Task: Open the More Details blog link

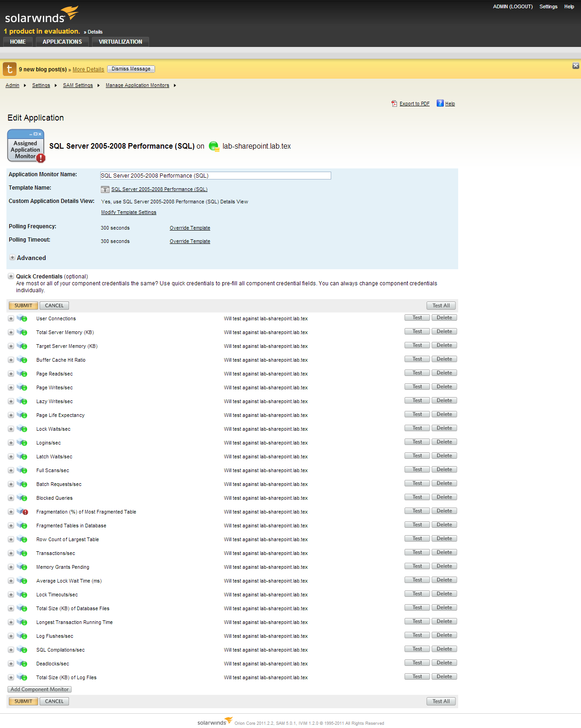Action: click(x=88, y=69)
